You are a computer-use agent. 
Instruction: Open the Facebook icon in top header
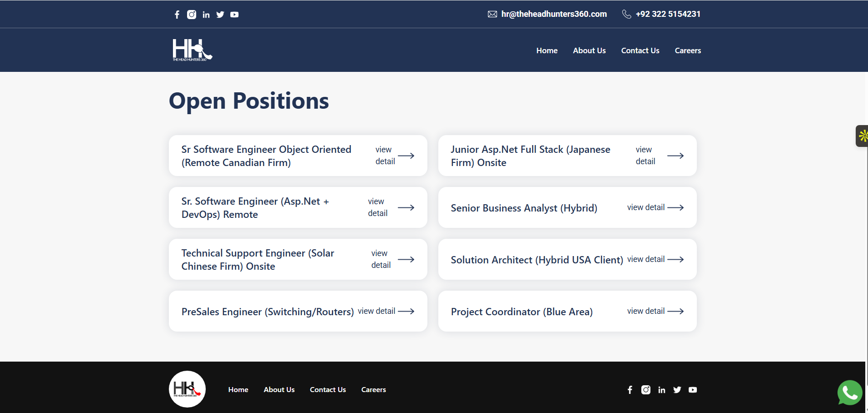[x=177, y=15]
